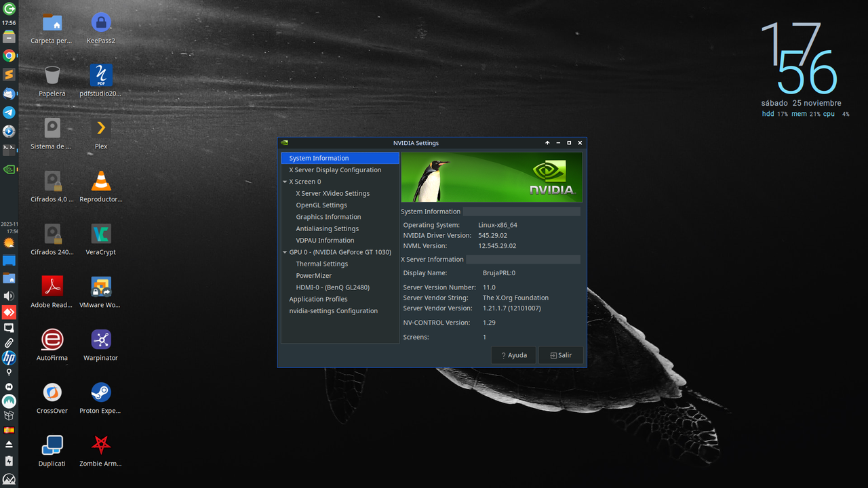Click the NVIDIA icon in the side panel
The height and width of the screenshot is (488, 868).
[x=9, y=169]
